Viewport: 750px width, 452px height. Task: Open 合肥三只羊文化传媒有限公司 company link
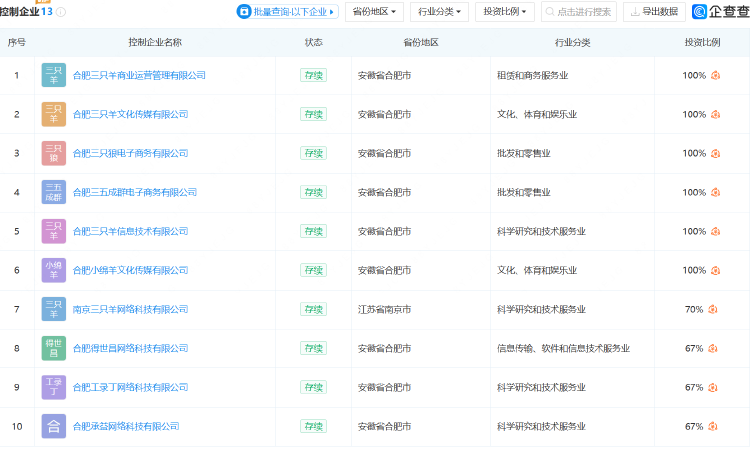[x=130, y=114]
